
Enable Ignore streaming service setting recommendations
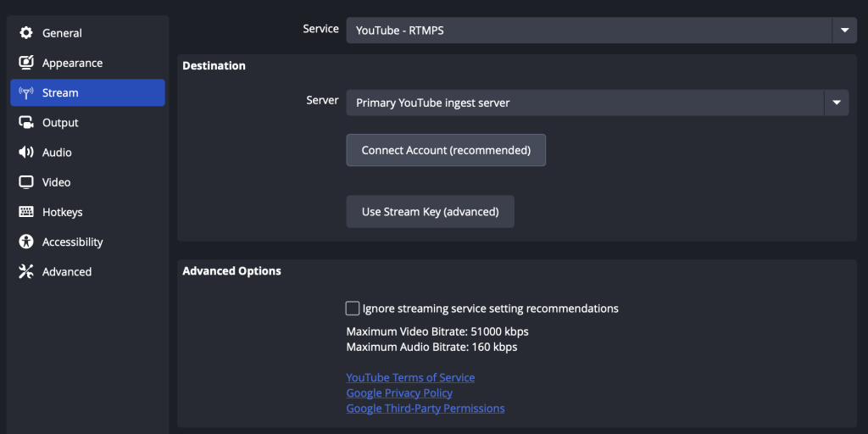coord(353,309)
